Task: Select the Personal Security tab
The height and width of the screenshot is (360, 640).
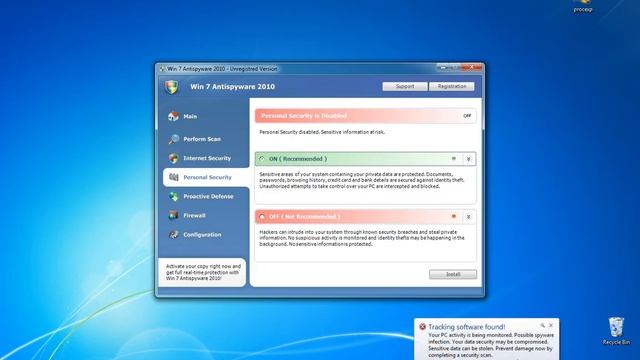Action: pyautogui.click(x=206, y=177)
